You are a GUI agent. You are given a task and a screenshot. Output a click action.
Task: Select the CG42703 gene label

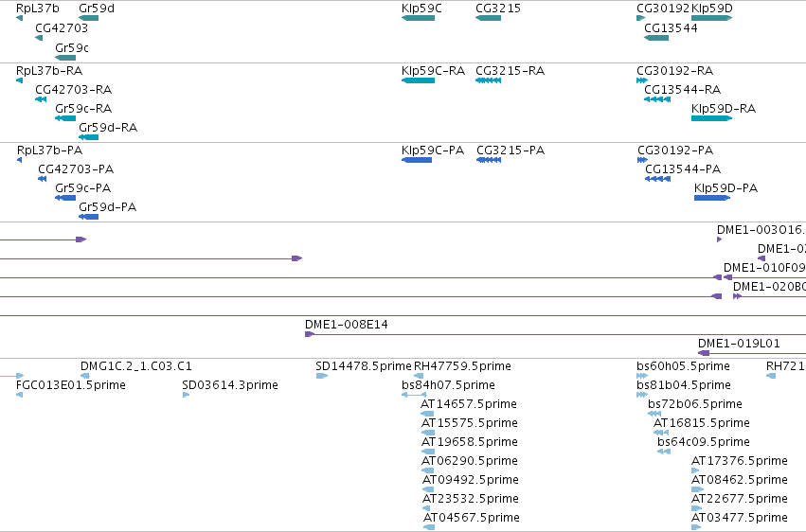pyautogui.click(x=62, y=27)
